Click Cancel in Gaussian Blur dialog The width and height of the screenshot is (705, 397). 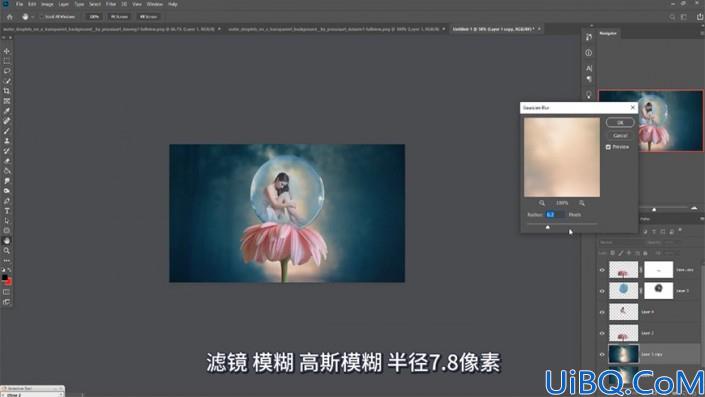click(x=620, y=135)
